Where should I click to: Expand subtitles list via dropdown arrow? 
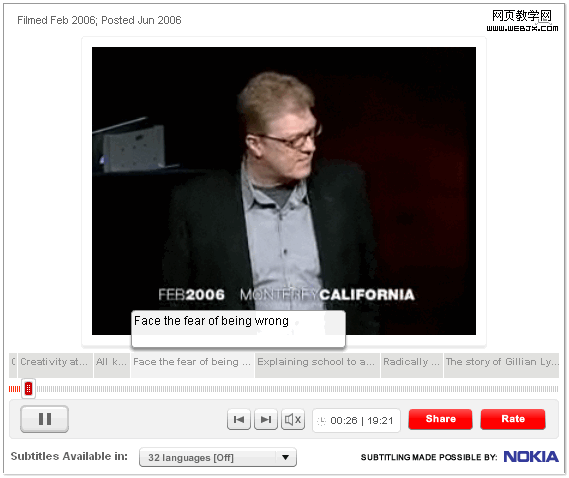tap(286, 457)
